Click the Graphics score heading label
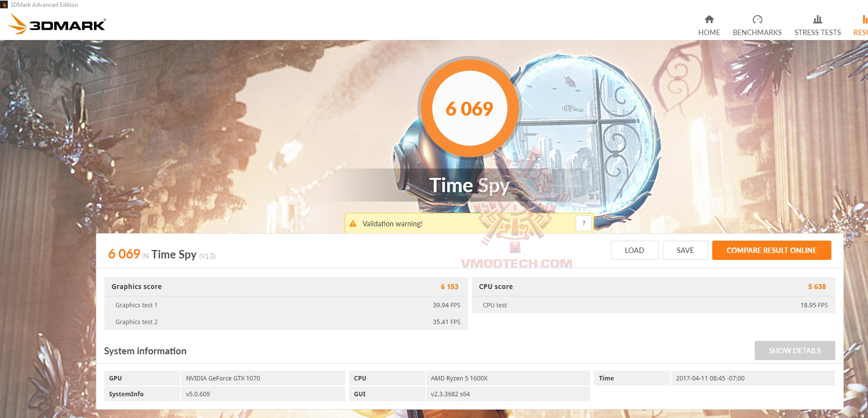 coord(137,287)
